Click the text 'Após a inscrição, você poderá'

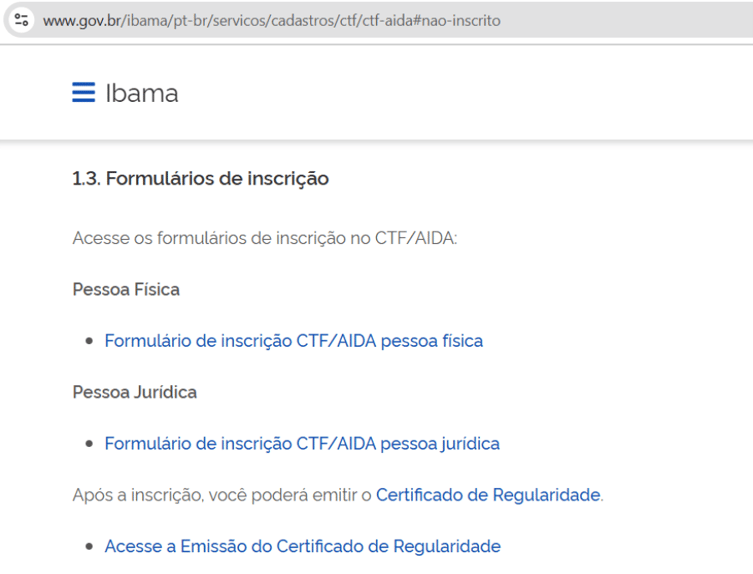(200, 495)
